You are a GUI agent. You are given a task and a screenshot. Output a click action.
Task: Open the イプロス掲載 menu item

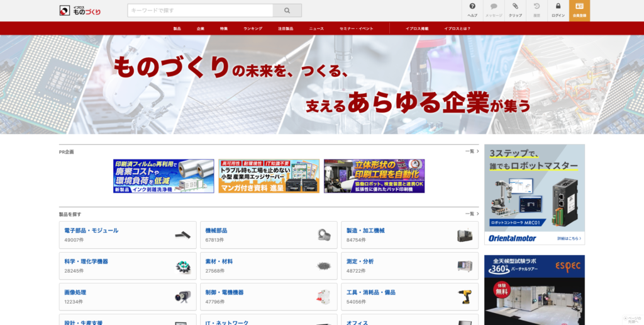coord(417,28)
